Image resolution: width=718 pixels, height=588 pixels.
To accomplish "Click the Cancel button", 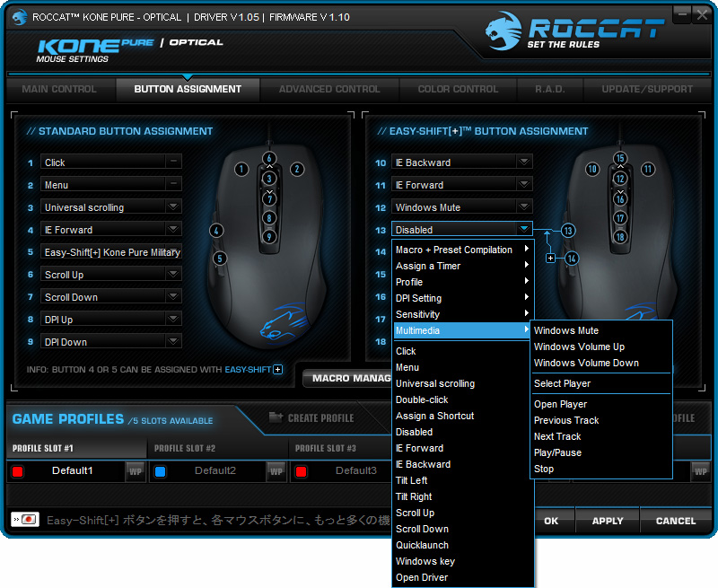I will [676, 521].
